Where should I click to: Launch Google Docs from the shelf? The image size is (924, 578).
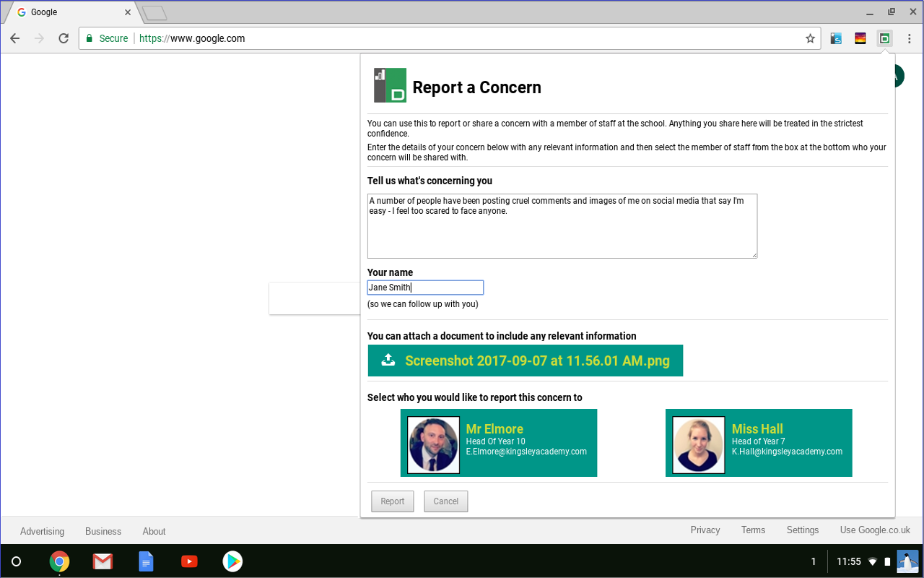146,561
